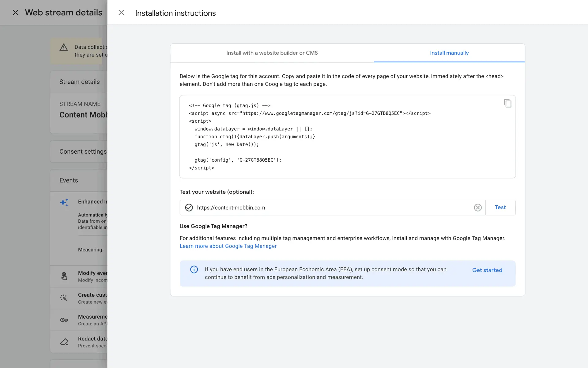Clear the website URL field
This screenshot has height=368, width=588.
[478, 208]
